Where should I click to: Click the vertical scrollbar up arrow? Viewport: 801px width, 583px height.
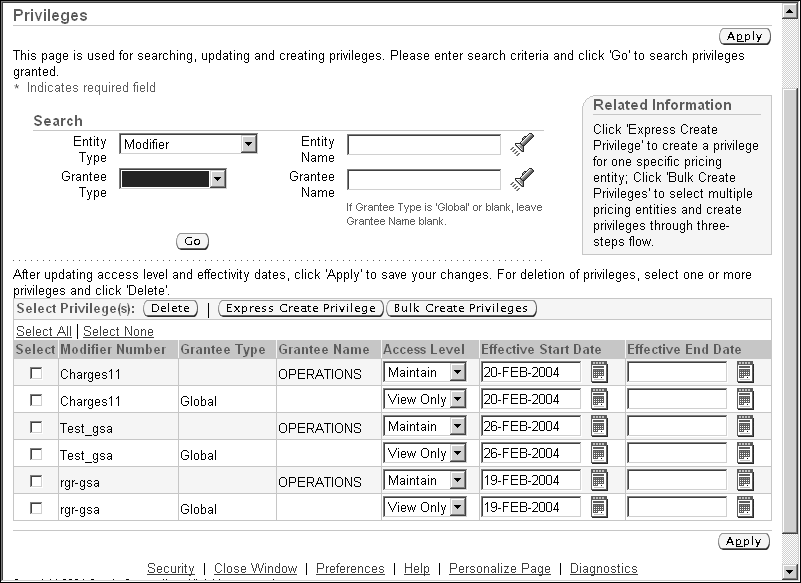790,11
